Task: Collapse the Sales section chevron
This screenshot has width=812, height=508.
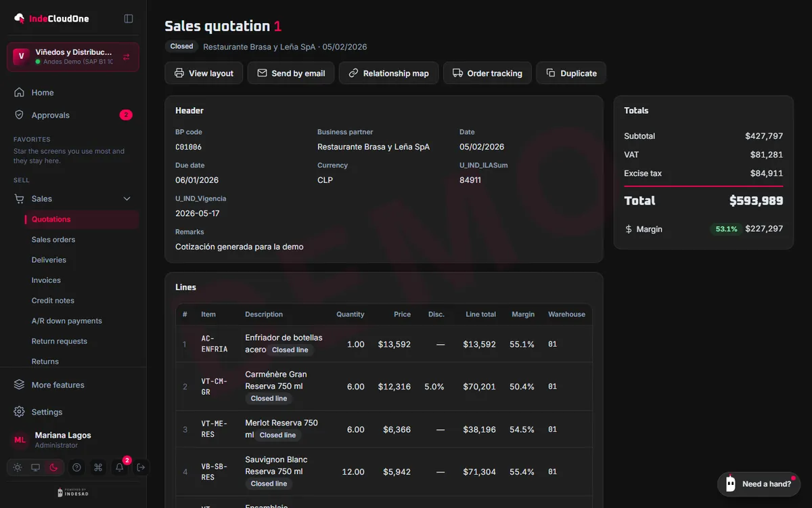Action: coord(127,198)
